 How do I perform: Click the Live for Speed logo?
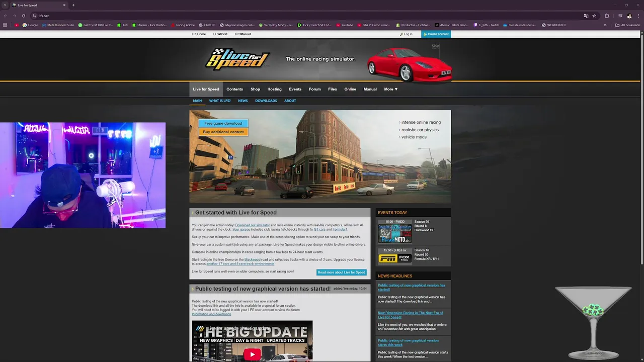[237, 59]
